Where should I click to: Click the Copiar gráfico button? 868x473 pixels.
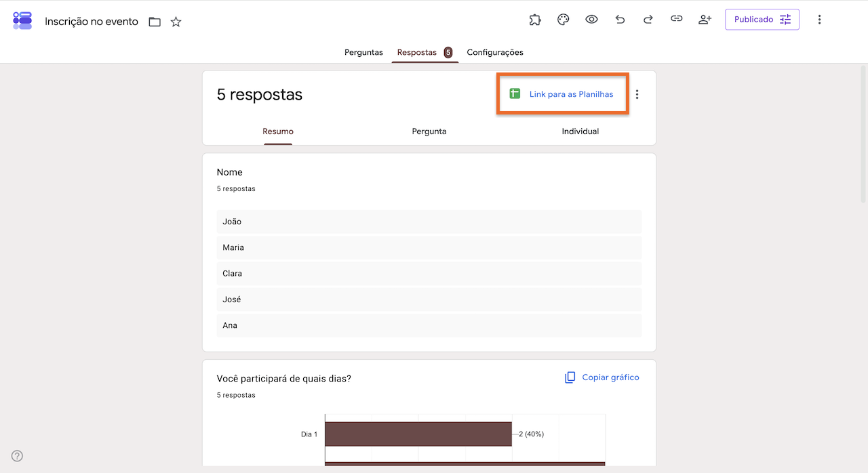click(601, 377)
